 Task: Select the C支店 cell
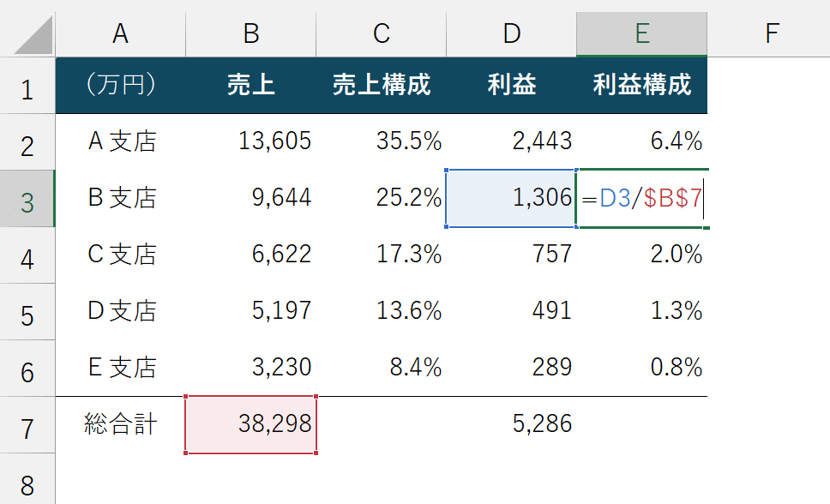121,255
